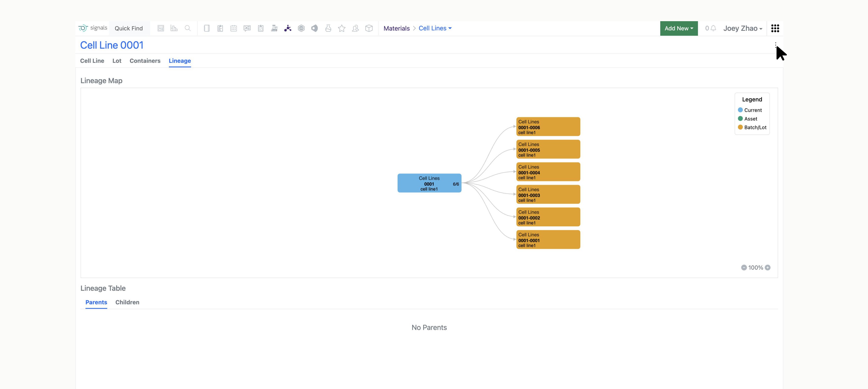The image size is (868, 389).
Task: Select the Parents table tab
Action: point(96,302)
